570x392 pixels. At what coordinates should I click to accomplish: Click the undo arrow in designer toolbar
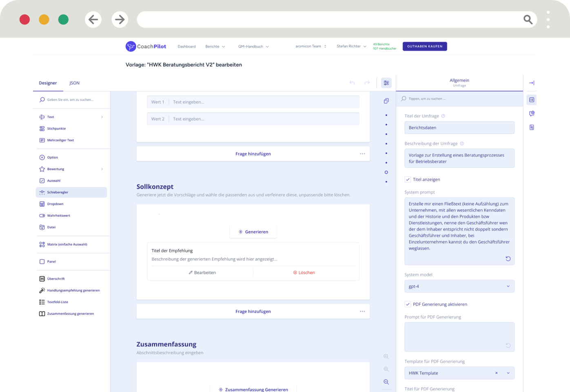point(352,83)
